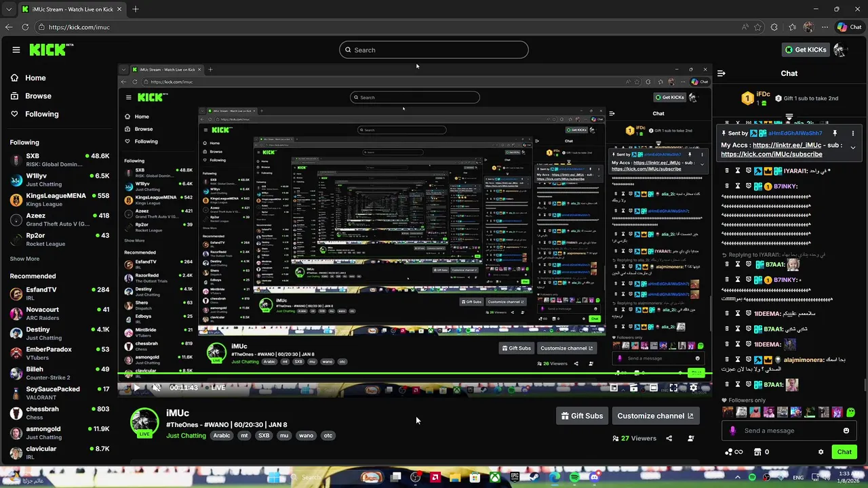Click the browser address bar URL

pos(79,27)
